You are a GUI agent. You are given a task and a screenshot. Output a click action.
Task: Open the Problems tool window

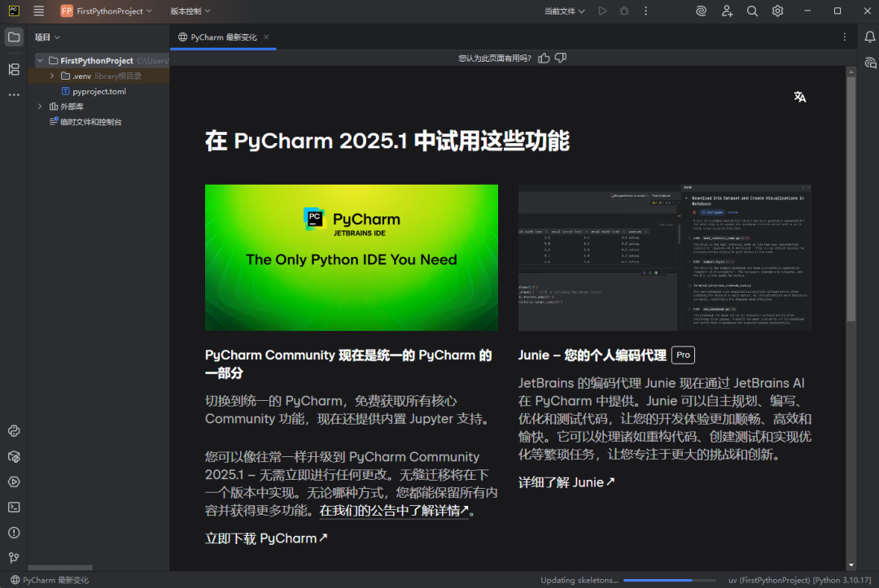[x=13, y=532]
